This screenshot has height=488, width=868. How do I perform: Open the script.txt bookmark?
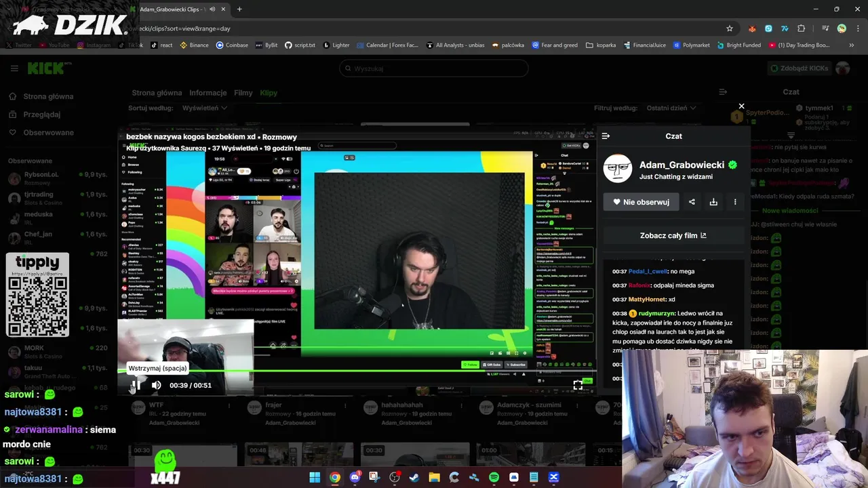(x=300, y=45)
